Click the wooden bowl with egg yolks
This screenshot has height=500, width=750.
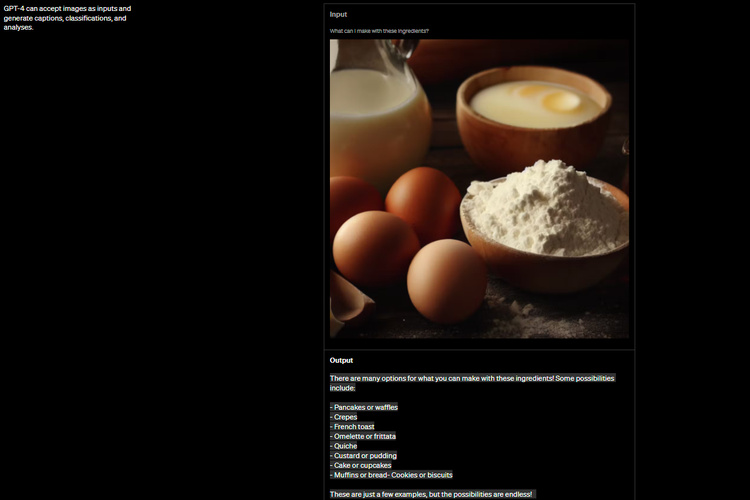pyautogui.click(x=534, y=105)
